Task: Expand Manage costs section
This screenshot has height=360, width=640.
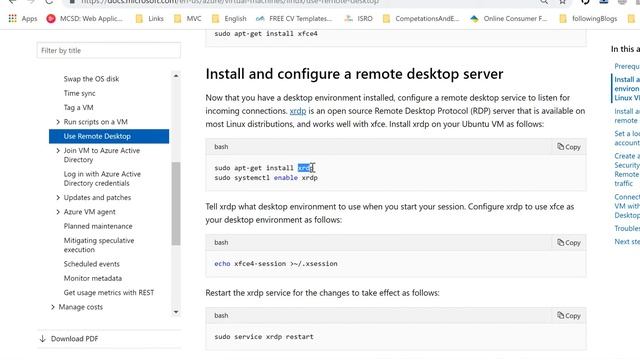Action: click(53, 307)
